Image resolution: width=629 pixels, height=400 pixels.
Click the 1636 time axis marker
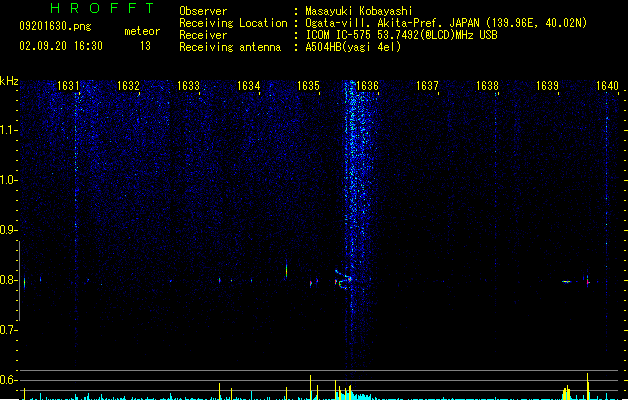367,86
